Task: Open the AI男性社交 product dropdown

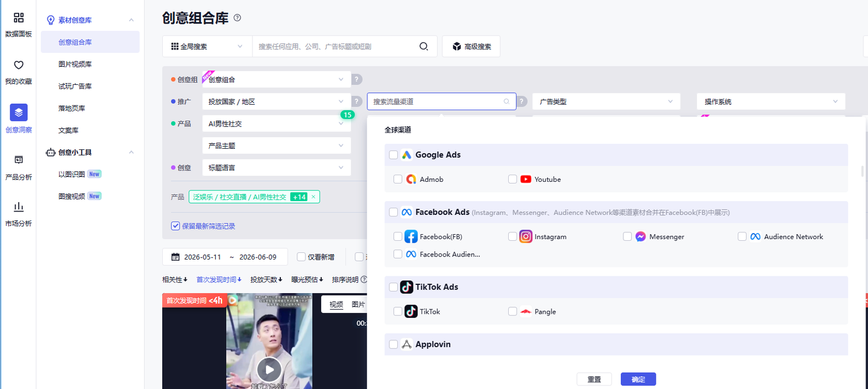Action: (x=276, y=123)
